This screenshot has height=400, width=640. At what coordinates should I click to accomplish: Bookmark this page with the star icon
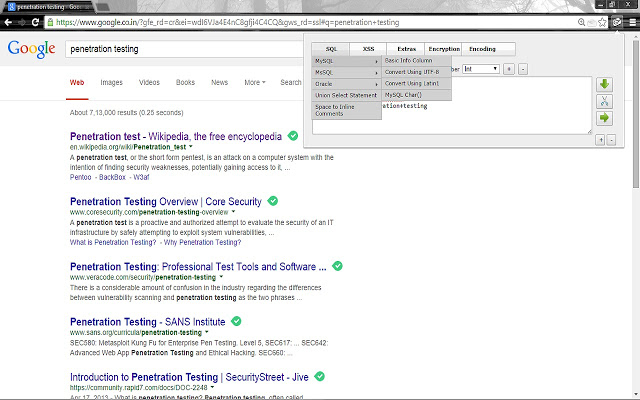coord(602,22)
